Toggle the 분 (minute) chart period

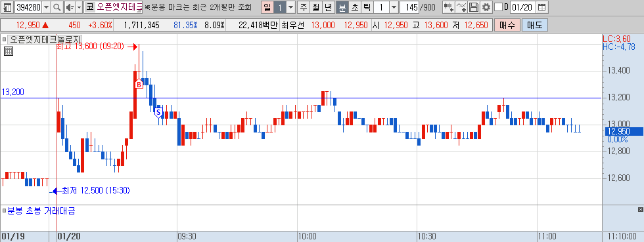click(x=342, y=7)
